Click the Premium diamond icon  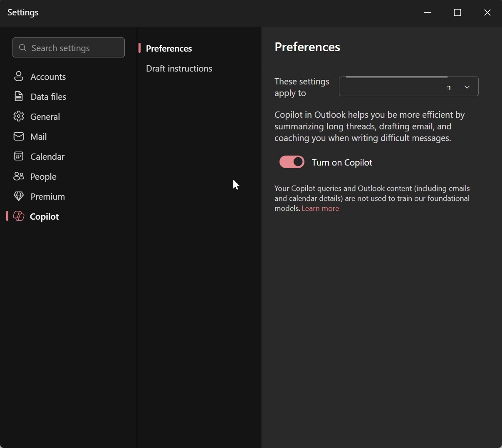point(19,196)
